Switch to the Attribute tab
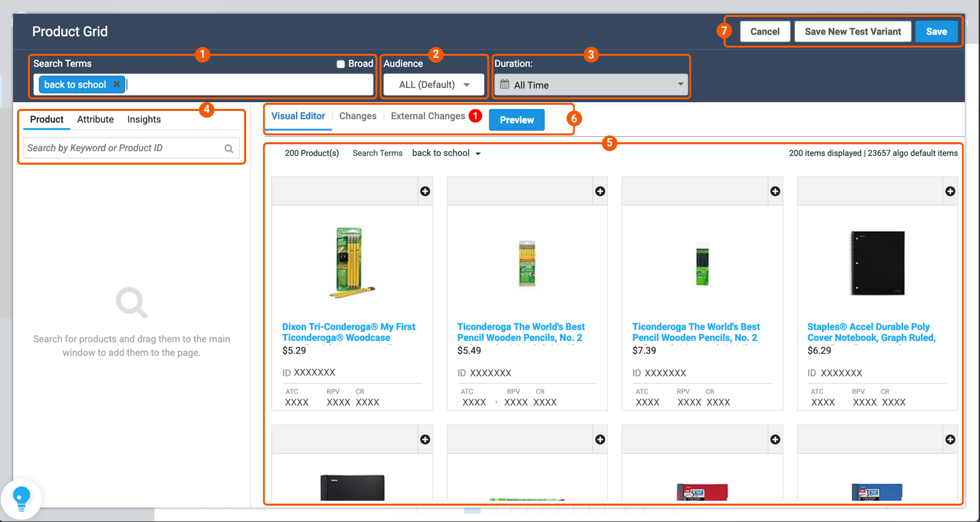Viewport: 980px width, 522px height. (95, 119)
